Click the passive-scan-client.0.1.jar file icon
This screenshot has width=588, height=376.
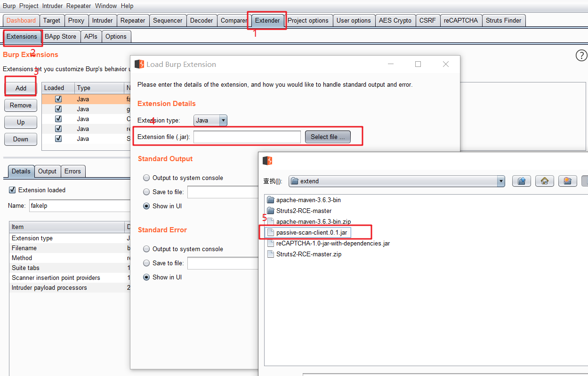pyautogui.click(x=270, y=233)
